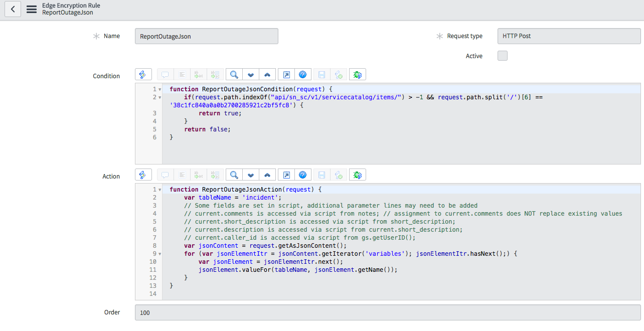Click "var tableName = 'incident';" line
The image size is (644, 331).
233,198
